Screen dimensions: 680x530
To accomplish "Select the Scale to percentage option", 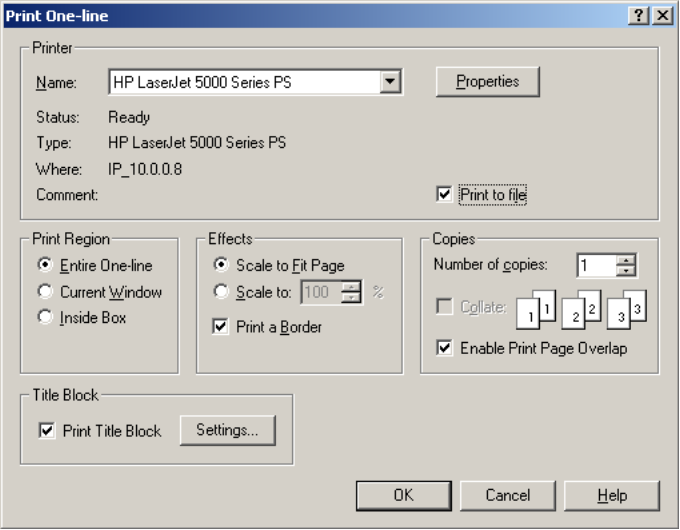I will [221, 291].
